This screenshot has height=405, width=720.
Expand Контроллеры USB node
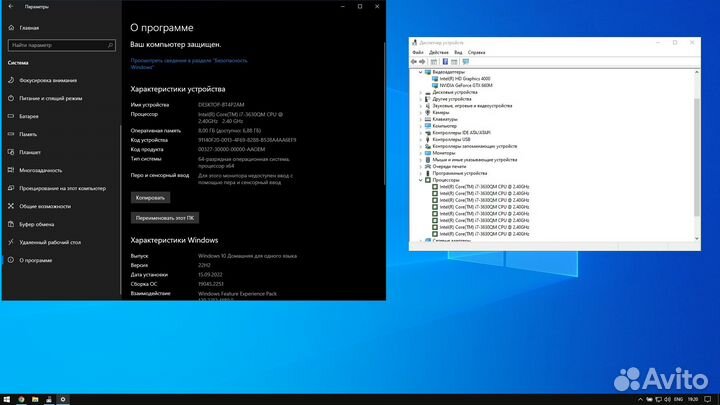(x=420, y=140)
